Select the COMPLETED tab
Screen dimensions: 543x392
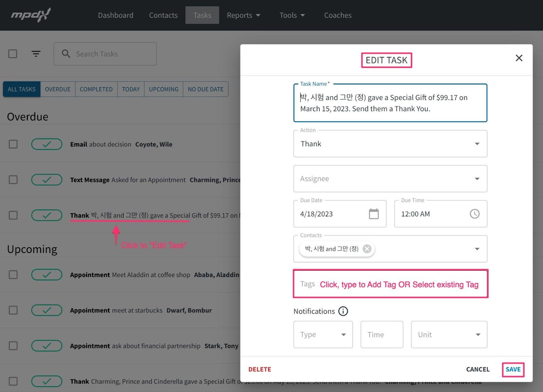[x=96, y=89]
